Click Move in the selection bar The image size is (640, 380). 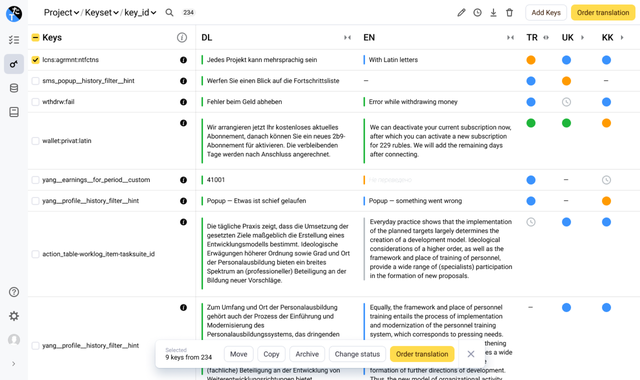(239, 354)
